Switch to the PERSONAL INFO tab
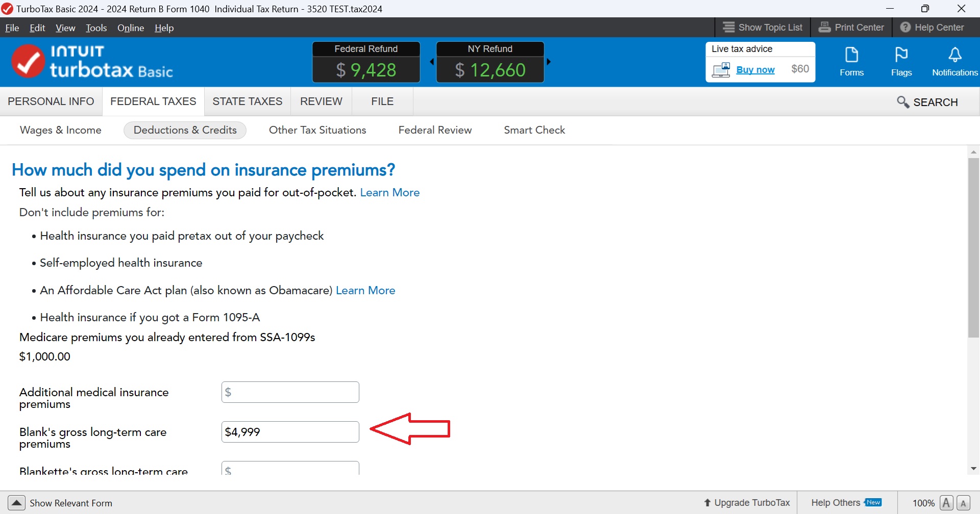980x514 pixels. click(51, 101)
